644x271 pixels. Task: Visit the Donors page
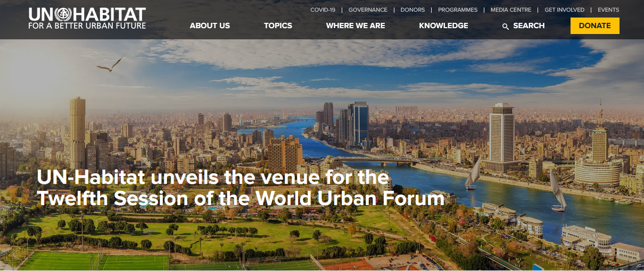pos(413,10)
